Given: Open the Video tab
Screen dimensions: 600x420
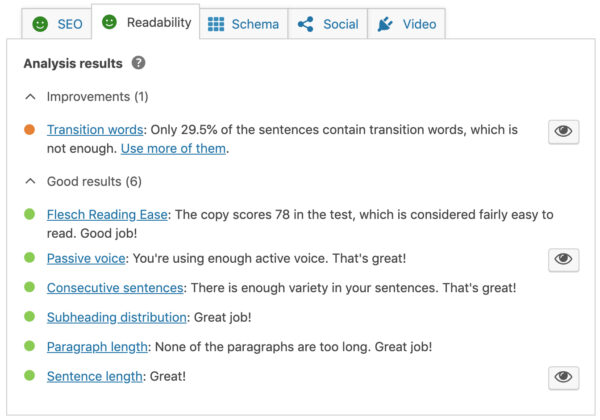Looking at the screenshot, I should point(407,24).
